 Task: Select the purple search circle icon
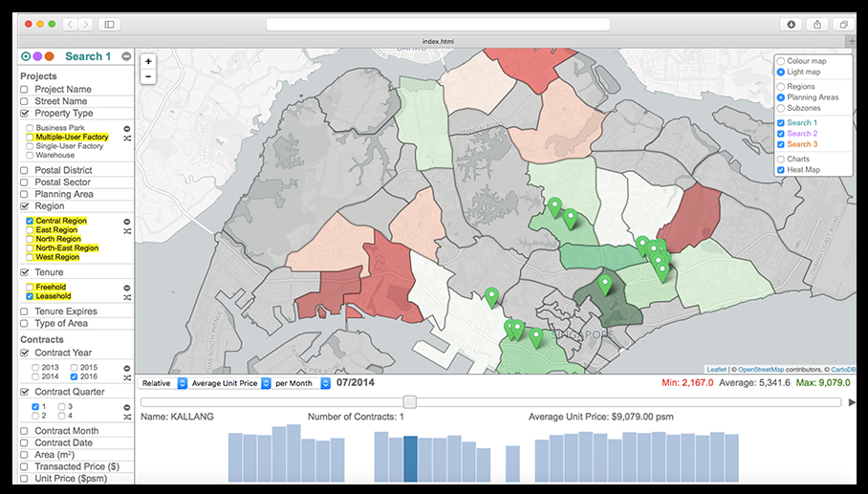(37, 56)
